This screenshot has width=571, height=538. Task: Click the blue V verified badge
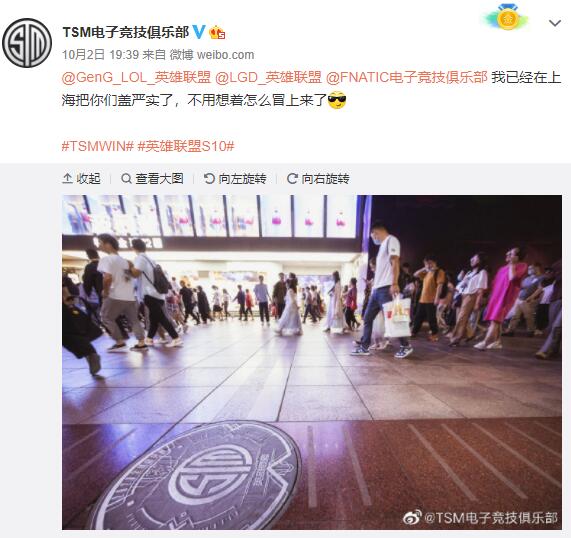coord(199,32)
